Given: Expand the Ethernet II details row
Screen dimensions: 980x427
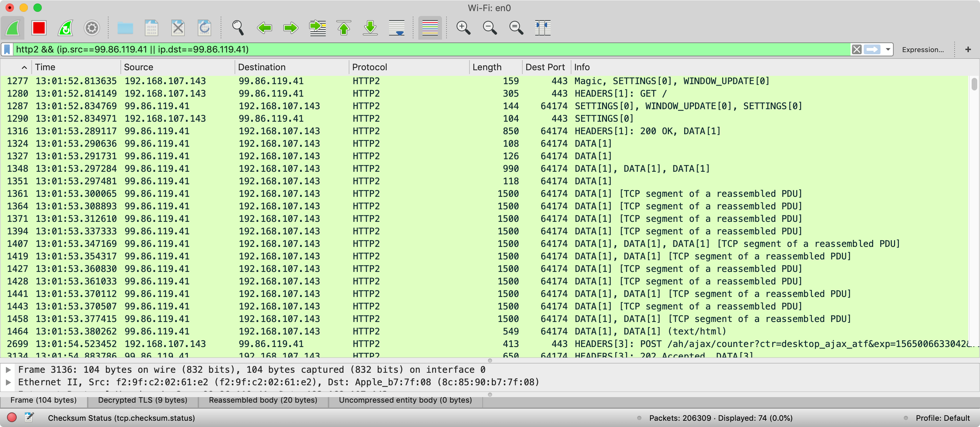Looking at the screenshot, I should [x=8, y=382].
